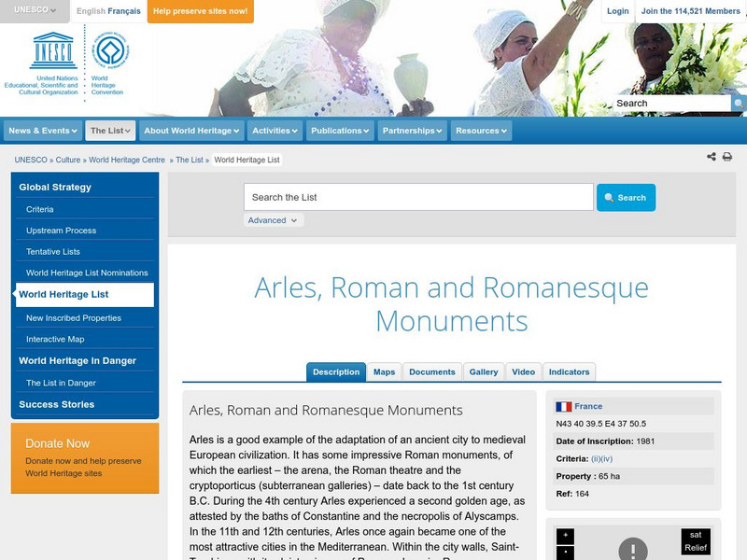
Task: Click Help preserve sites now button
Action: click(201, 11)
